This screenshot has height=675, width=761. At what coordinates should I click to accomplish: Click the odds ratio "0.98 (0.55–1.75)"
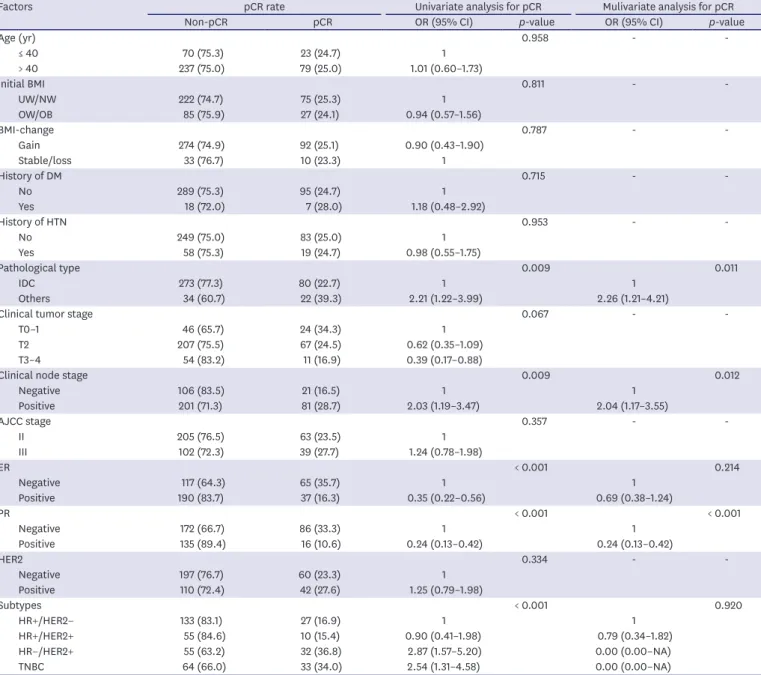click(443, 253)
